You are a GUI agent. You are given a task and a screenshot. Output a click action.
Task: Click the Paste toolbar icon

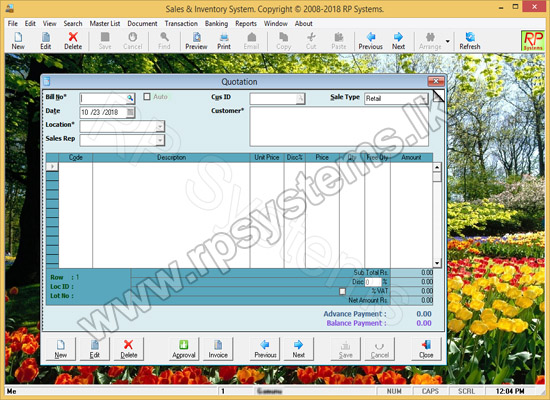(x=338, y=37)
